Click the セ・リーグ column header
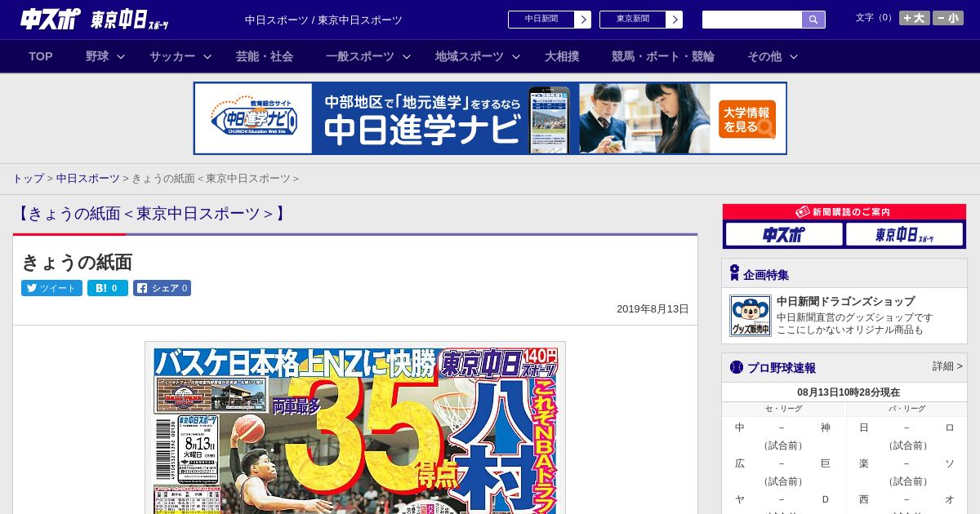The height and width of the screenshot is (514, 980). 783,409
